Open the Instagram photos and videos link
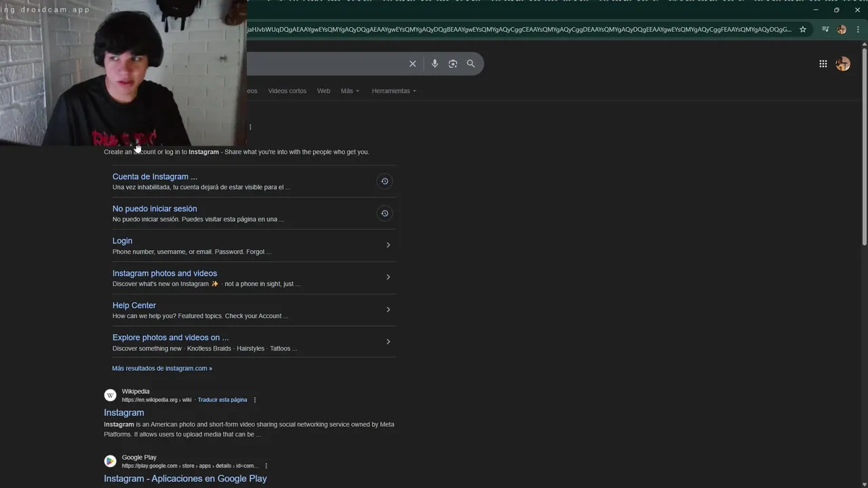Screen dimensions: 868x488 165,273
